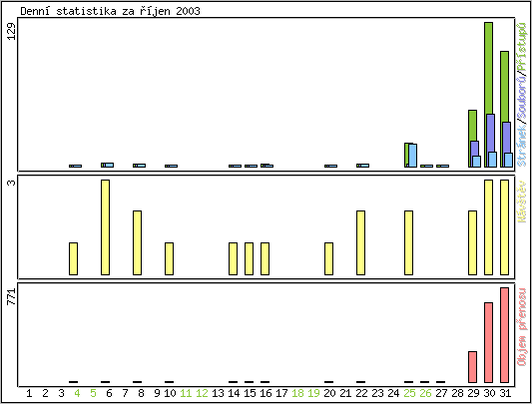Click the day label 10 on the x-axis
532x404 pixels.
pyautogui.click(x=170, y=393)
